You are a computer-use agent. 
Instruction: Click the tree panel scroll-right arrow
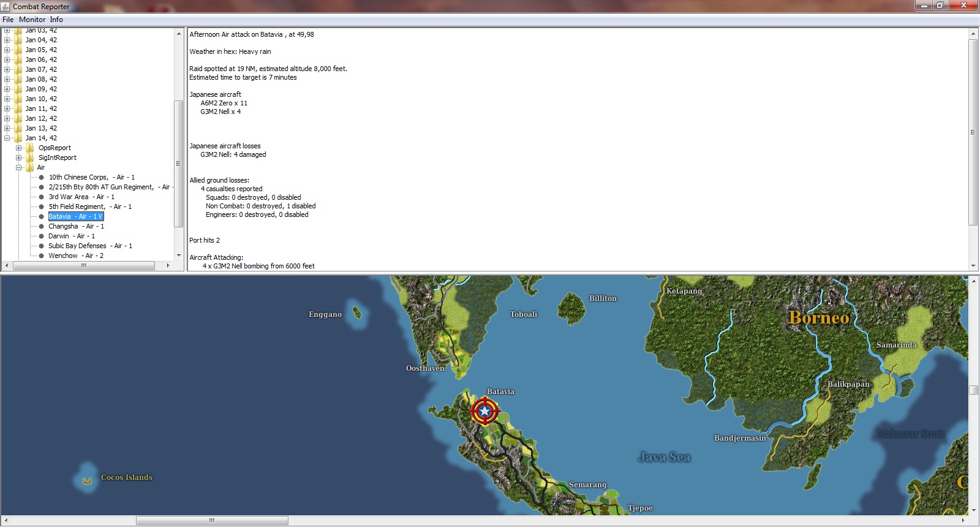[168, 265]
